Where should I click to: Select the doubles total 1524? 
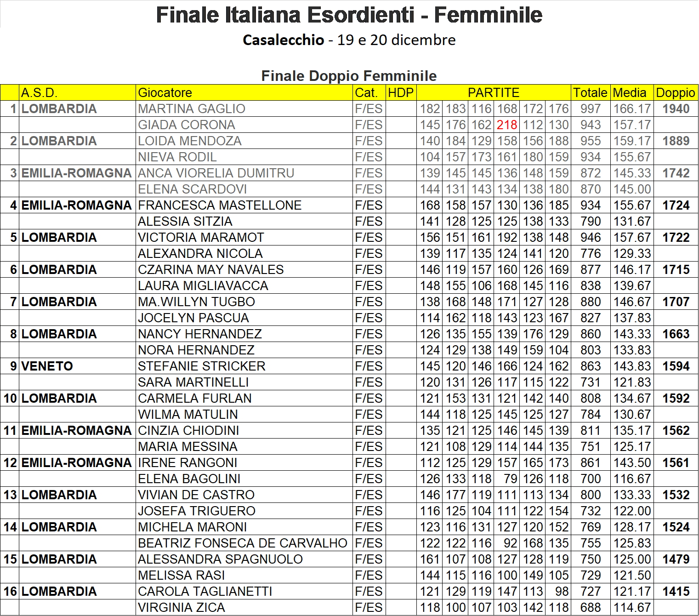(x=676, y=527)
